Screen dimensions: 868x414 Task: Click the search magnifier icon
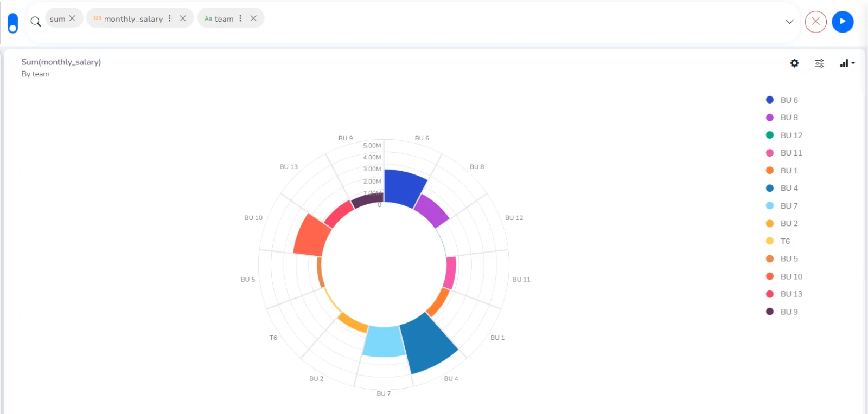[x=36, y=22]
